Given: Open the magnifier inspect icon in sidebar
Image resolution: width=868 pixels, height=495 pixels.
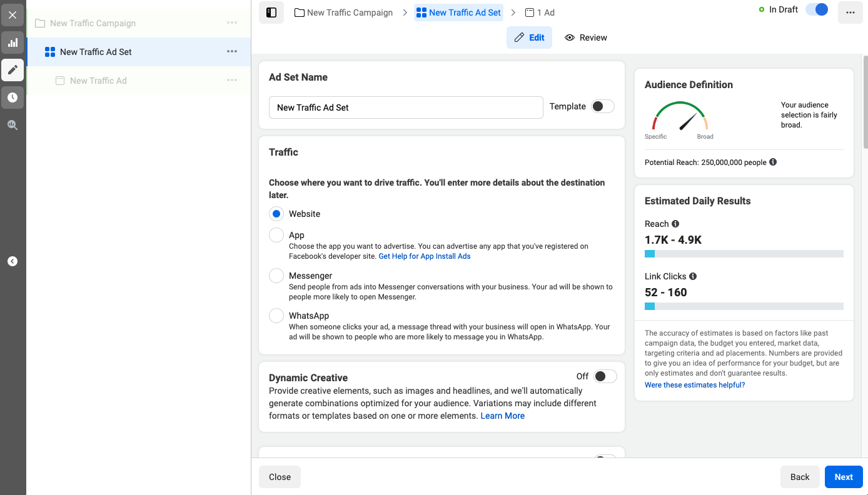Looking at the screenshot, I should pyautogui.click(x=13, y=125).
